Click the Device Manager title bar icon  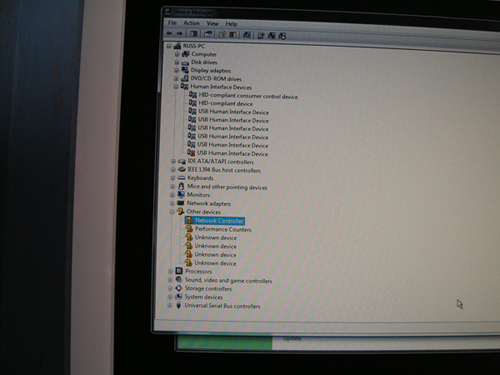tap(168, 12)
